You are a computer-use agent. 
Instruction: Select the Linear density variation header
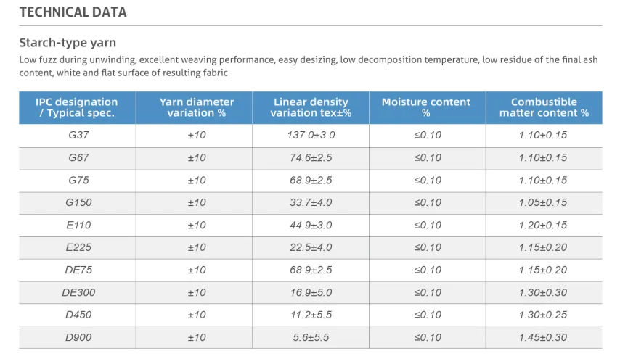(x=311, y=107)
